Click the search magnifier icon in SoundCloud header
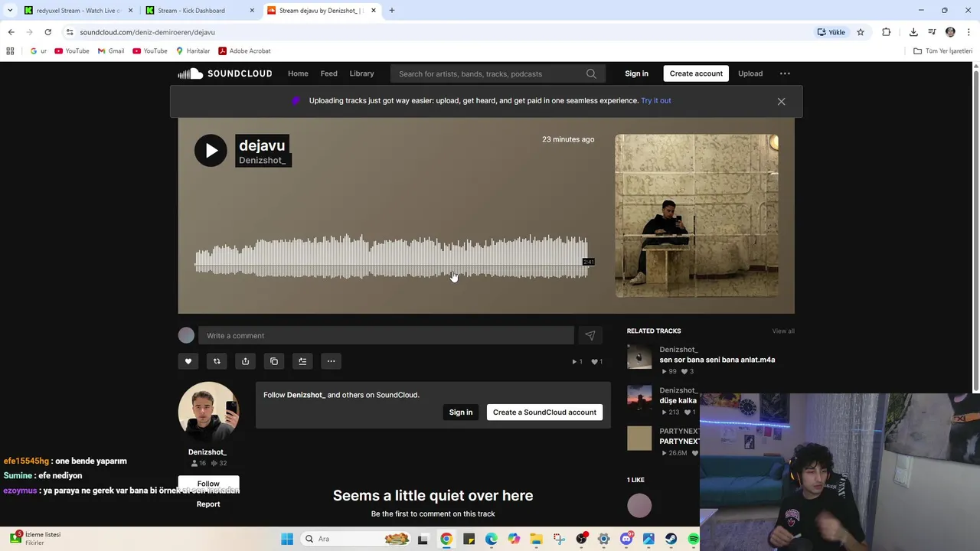980x551 pixels. pyautogui.click(x=591, y=73)
